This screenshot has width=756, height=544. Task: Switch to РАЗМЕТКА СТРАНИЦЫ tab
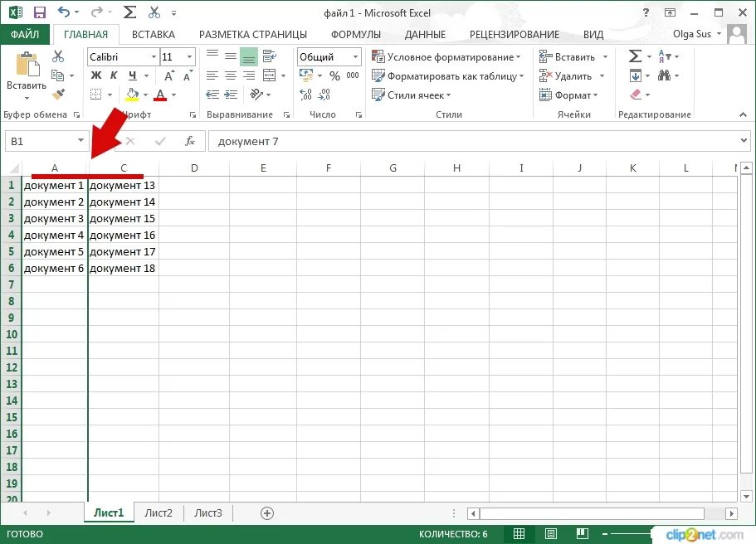[x=252, y=35]
